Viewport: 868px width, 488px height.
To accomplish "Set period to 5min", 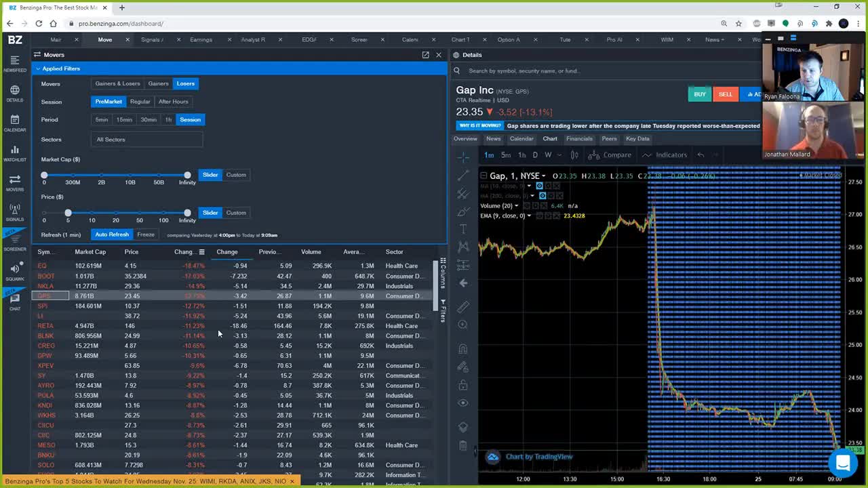I will click(x=102, y=120).
